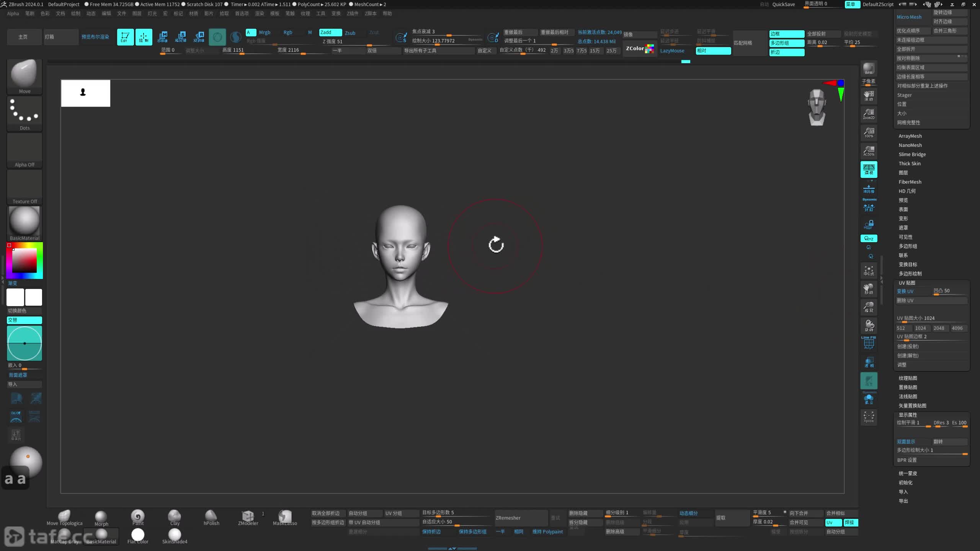The image size is (980, 551).
Task: Open the 渲染 render menu
Action: (260, 13)
